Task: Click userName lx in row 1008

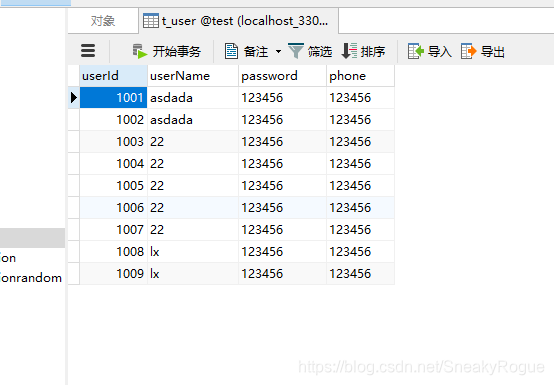Action: [193, 251]
